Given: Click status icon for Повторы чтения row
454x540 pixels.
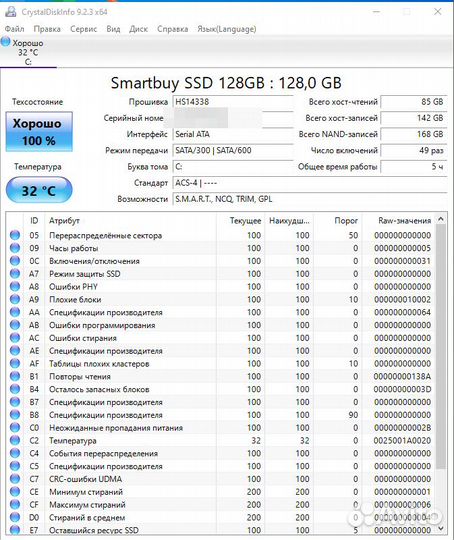Looking at the screenshot, I should [15, 376].
